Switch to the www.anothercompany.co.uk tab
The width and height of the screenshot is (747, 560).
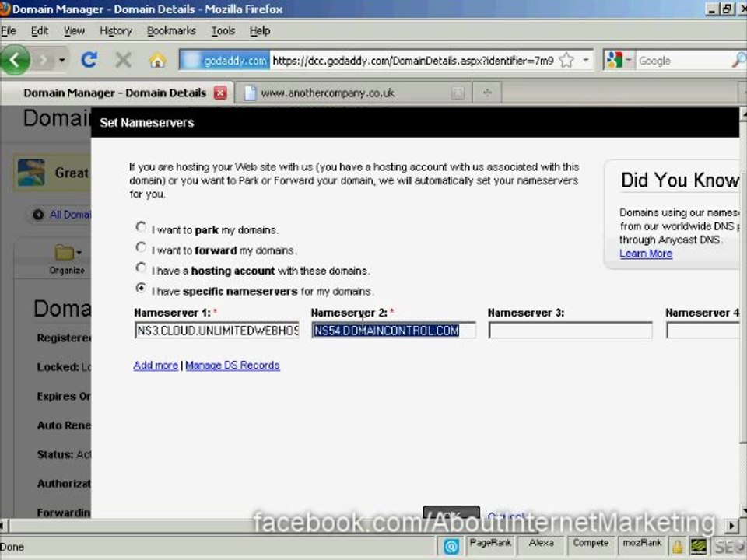352,93
